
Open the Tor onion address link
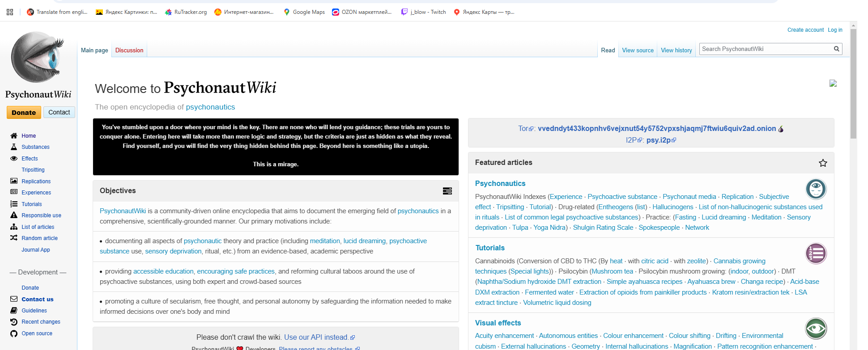657,129
